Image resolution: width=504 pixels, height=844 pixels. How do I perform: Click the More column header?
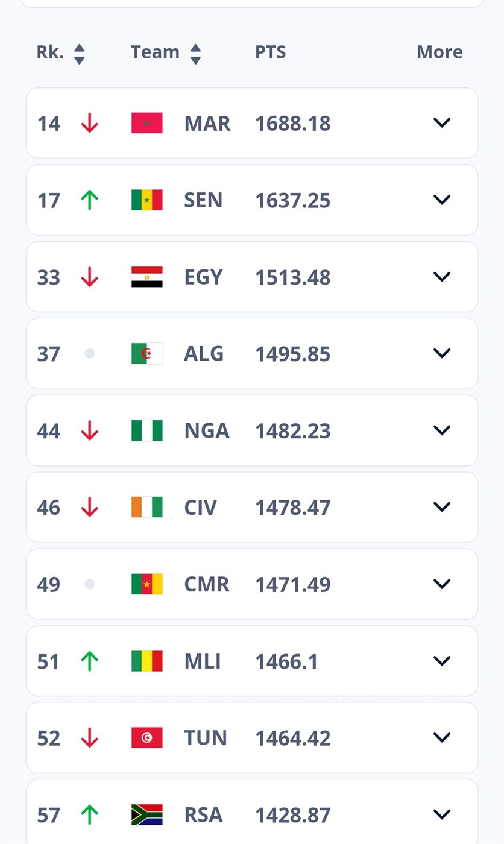pyautogui.click(x=439, y=52)
